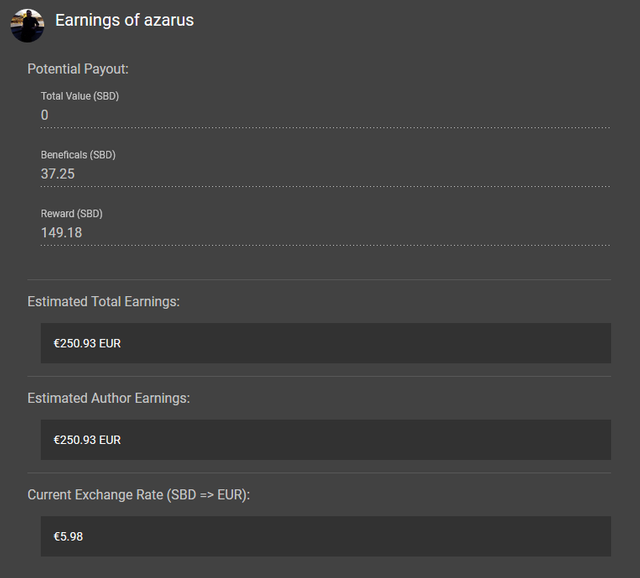
Task: Click the Estimated Author Earnings heading
Action: pos(108,398)
